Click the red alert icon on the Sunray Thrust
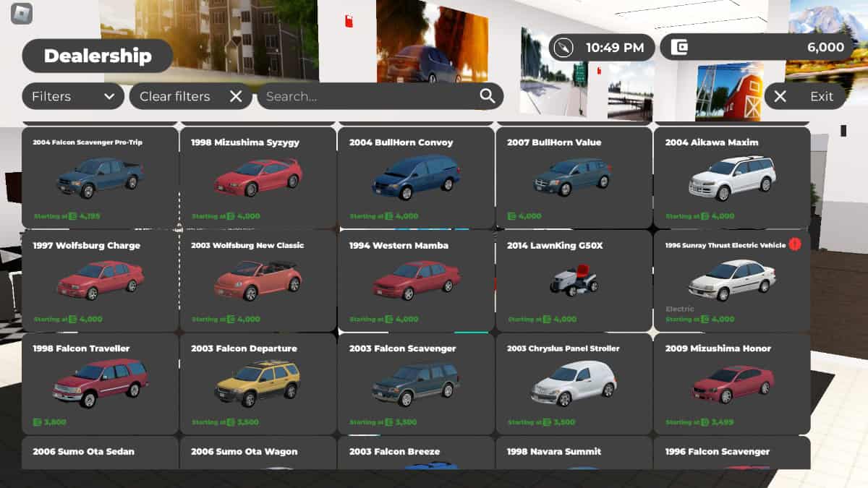This screenshot has width=868, height=488. 793,245
